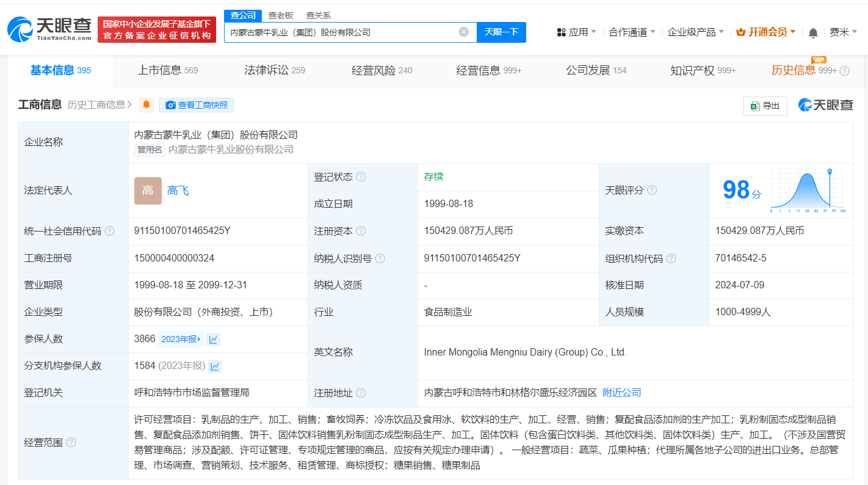The image size is (868, 485).
Task: Click the clear X icon in the search box
Action: 463,32
